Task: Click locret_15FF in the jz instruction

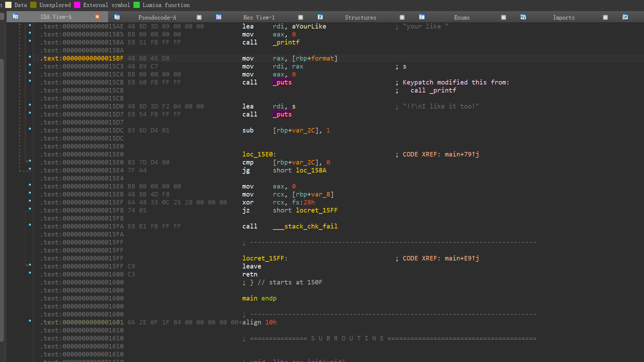Action: 317,210
